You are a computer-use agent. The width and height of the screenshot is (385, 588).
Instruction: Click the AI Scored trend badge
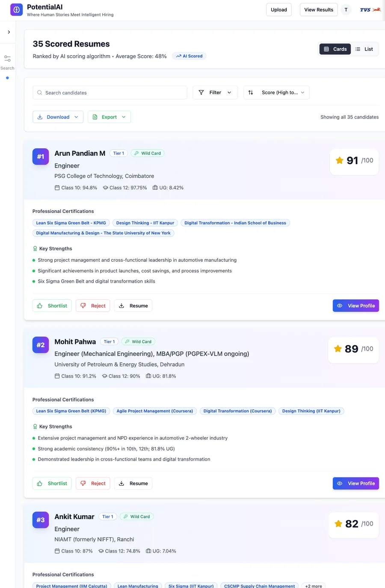pos(189,56)
